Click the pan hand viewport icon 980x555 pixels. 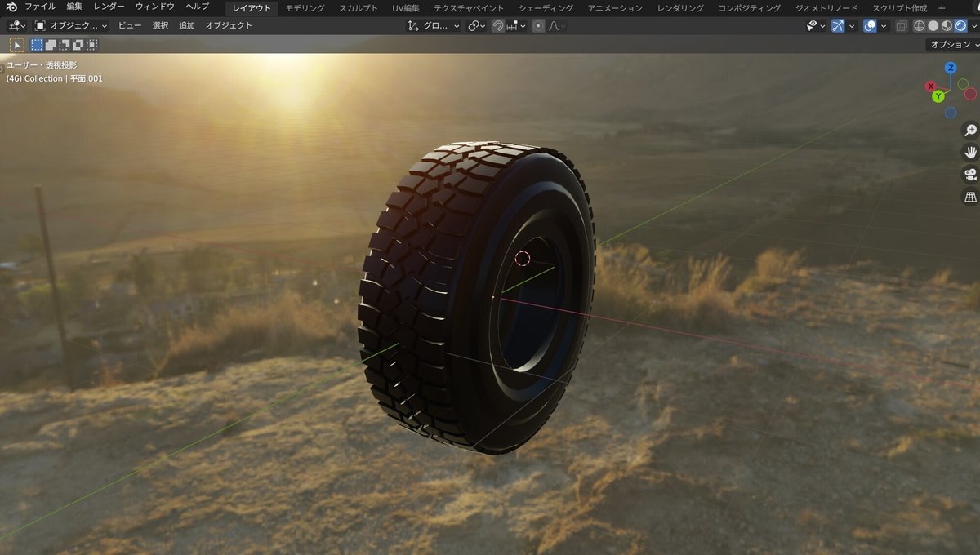click(x=970, y=152)
